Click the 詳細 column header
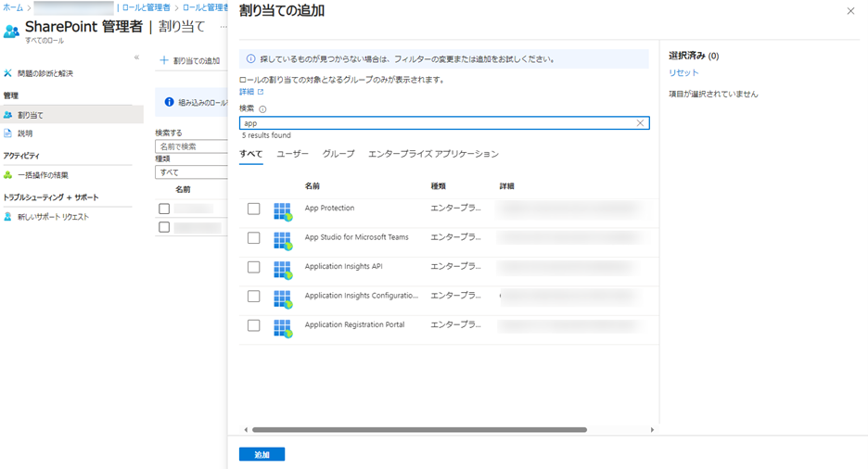The width and height of the screenshot is (868, 469). click(507, 185)
